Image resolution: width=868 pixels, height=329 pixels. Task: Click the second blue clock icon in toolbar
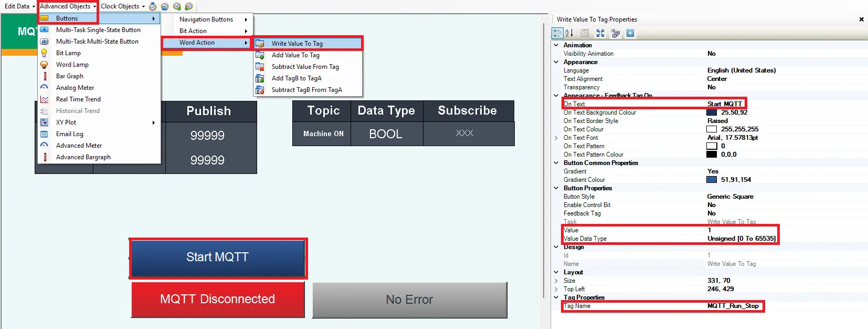click(165, 6)
